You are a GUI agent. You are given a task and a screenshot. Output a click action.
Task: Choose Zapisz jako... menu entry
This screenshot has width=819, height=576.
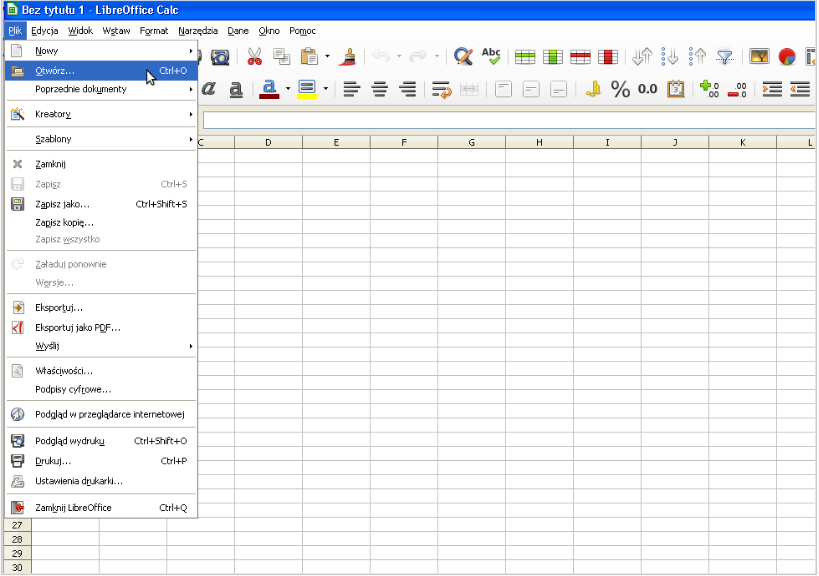pos(101,204)
